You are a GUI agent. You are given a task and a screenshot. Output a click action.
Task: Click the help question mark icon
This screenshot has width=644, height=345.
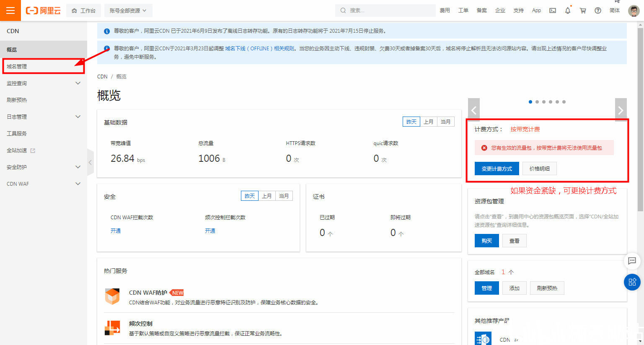[x=598, y=10]
